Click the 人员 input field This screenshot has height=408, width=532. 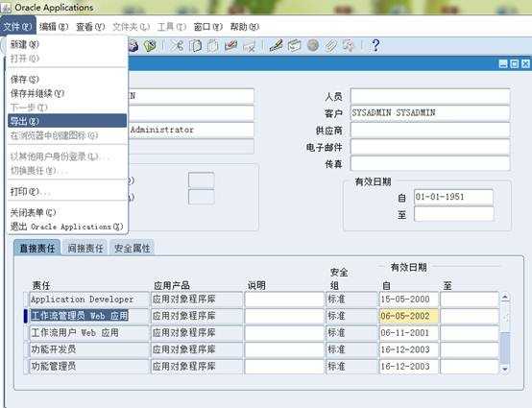click(430, 96)
